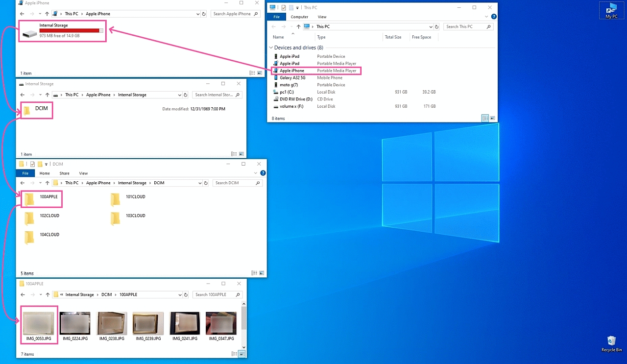Refresh the DCIM window address bar
Screen dimensions: 627x364
click(206, 183)
